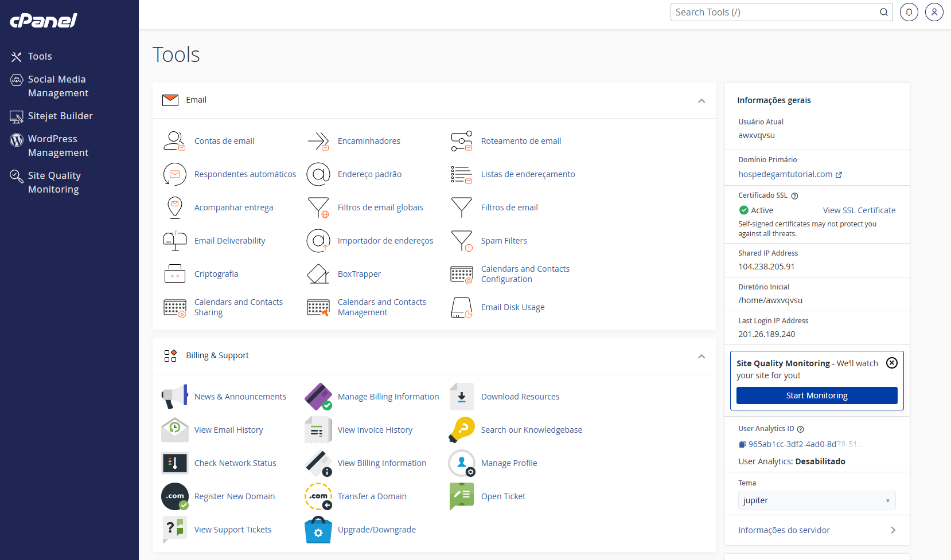Click the Search our Knowledgebase lightbulb icon
This screenshot has height=560, width=951.
[461, 430]
